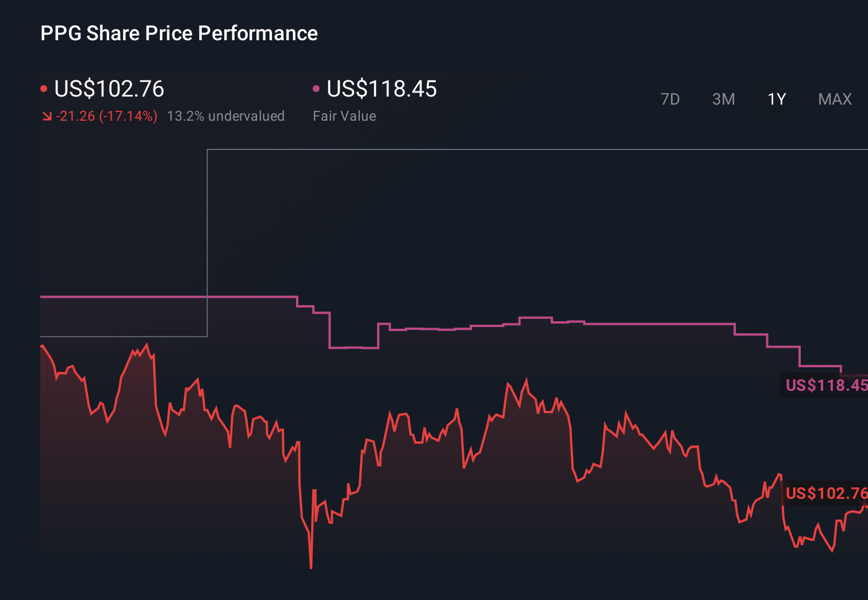Click the US$102.76 header price

109,89
